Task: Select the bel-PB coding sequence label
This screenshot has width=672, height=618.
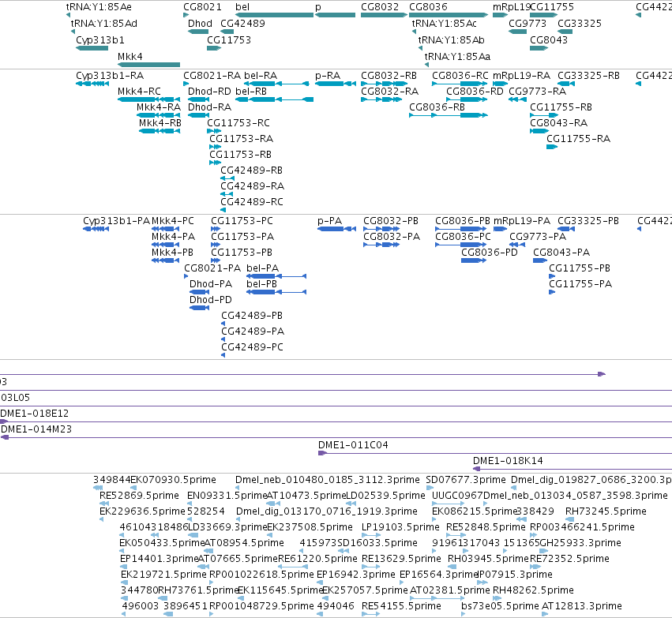Action: [x=262, y=284]
